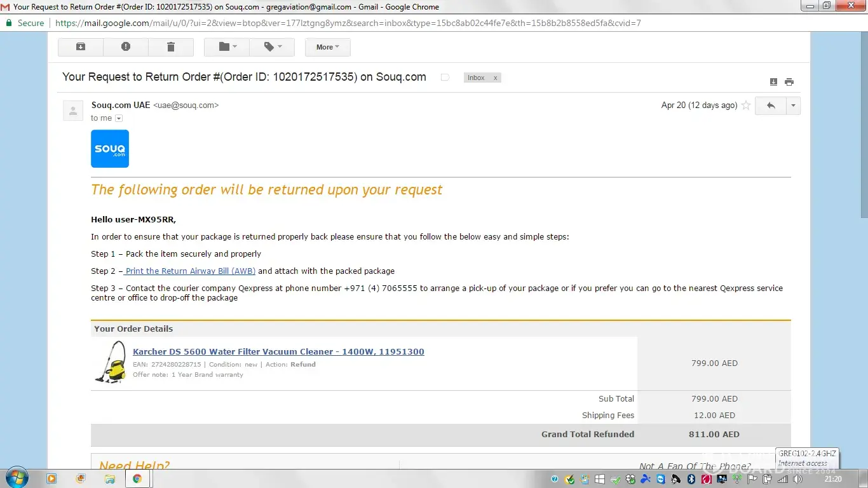Delete the email using the trash icon

point(171,47)
